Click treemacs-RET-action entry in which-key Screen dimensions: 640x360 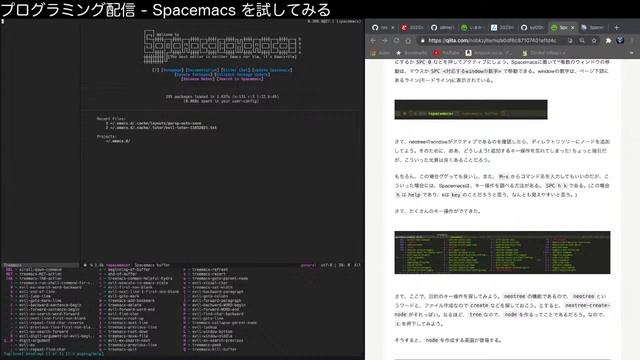(x=40, y=274)
